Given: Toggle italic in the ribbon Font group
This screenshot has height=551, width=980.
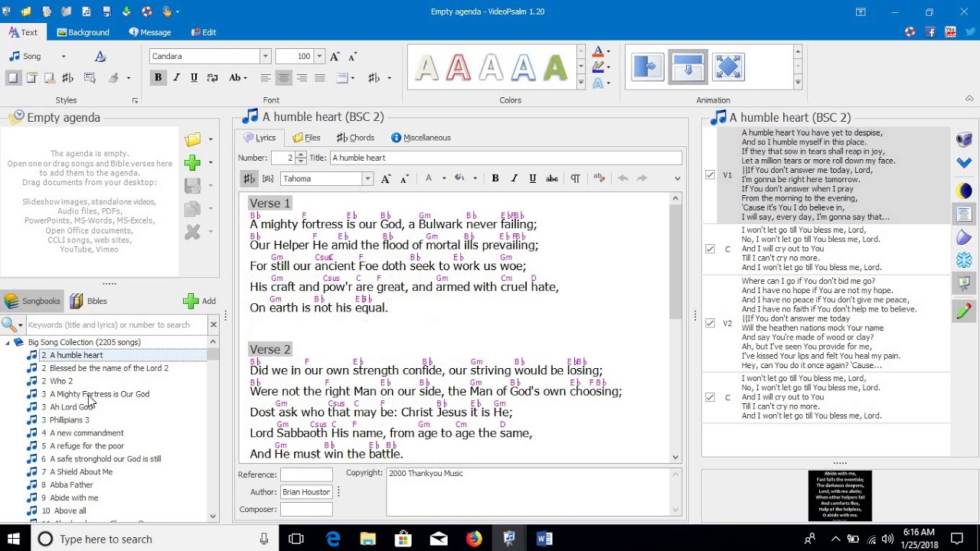Looking at the screenshot, I should pos(176,77).
